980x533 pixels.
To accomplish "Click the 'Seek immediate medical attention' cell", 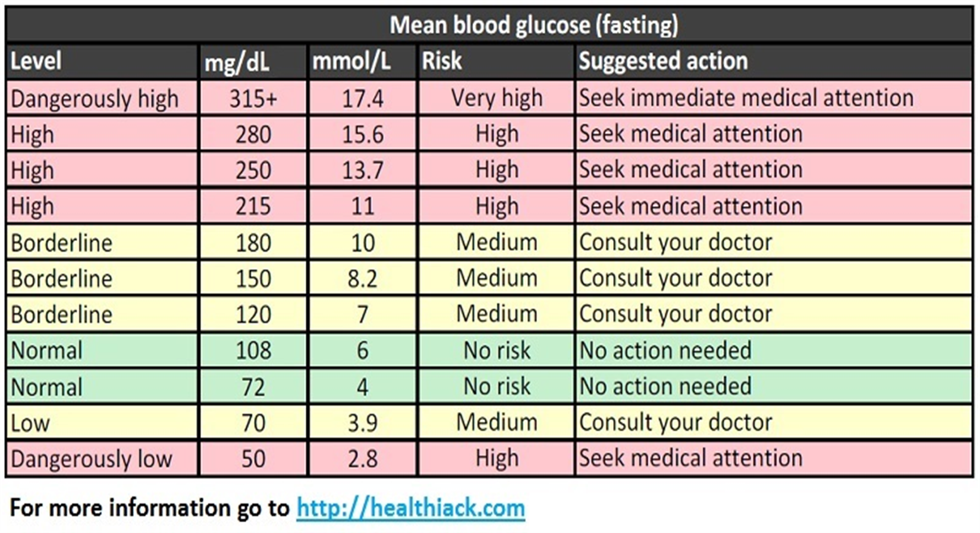I will coord(746,98).
